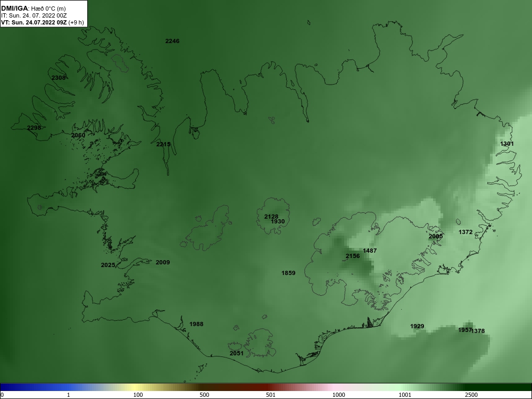Screen dimensions: 532x399
Task: Click the 2246 value north of Iceland
Action: click(x=172, y=41)
